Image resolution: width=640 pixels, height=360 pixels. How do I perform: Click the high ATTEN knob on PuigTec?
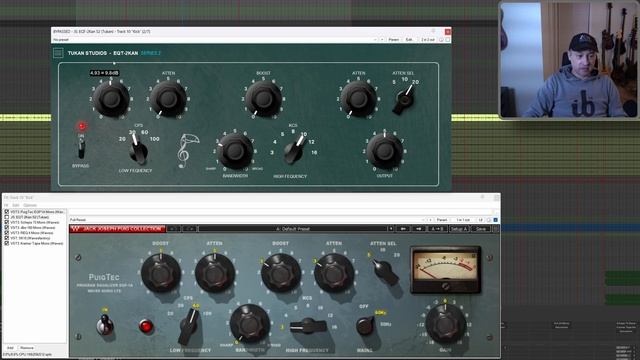tap(334, 273)
